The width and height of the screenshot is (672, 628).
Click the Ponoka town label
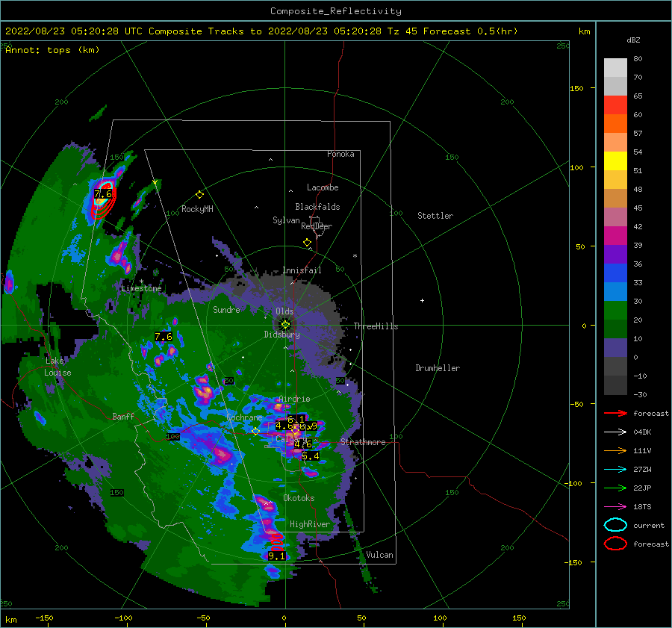340,154
